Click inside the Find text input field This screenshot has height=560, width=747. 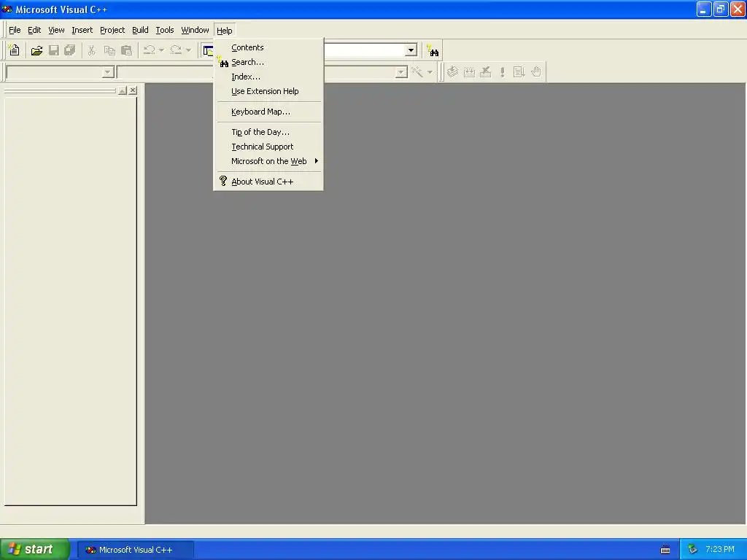[x=365, y=50]
